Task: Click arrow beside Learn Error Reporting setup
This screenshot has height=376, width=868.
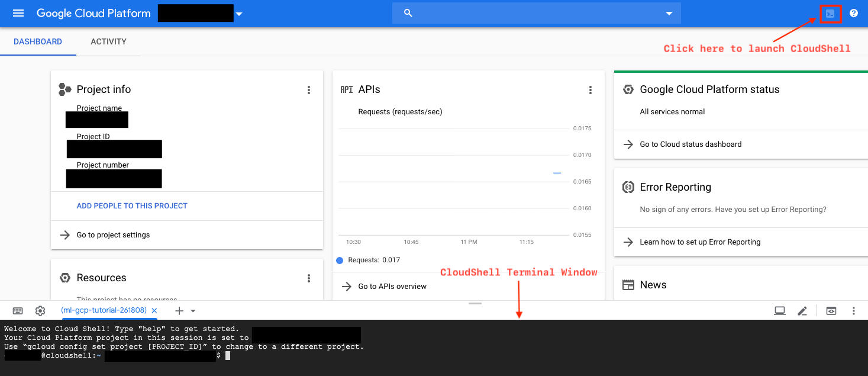Action: pyautogui.click(x=628, y=242)
